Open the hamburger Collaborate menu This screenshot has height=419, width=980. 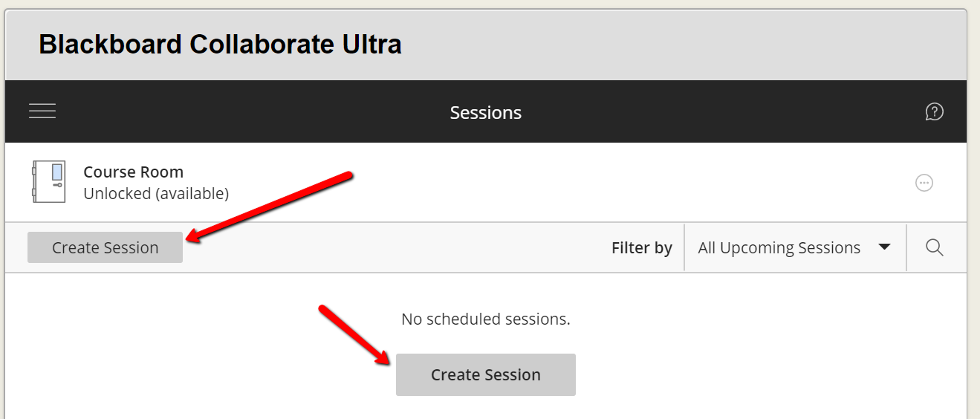click(x=42, y=111)
